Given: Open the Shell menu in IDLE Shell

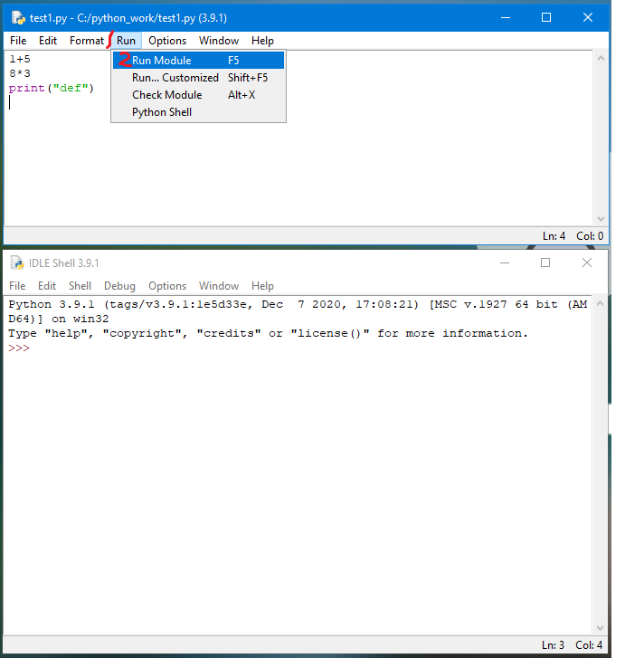Looking at the screenshot, I should tap(80, 286).
